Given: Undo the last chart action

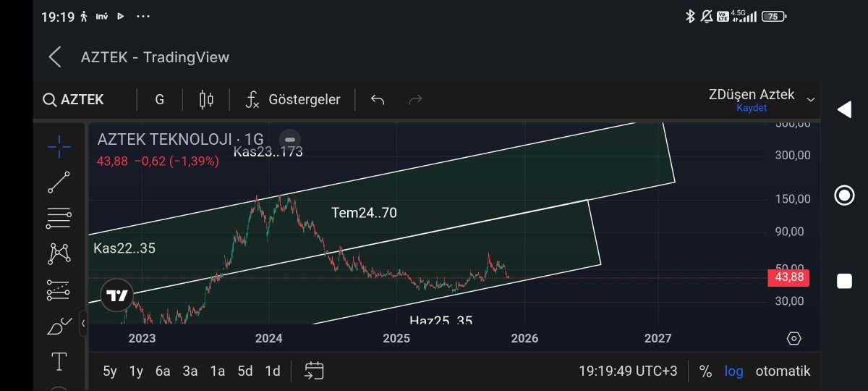Looking at the screenshot, I should (378, 100).
